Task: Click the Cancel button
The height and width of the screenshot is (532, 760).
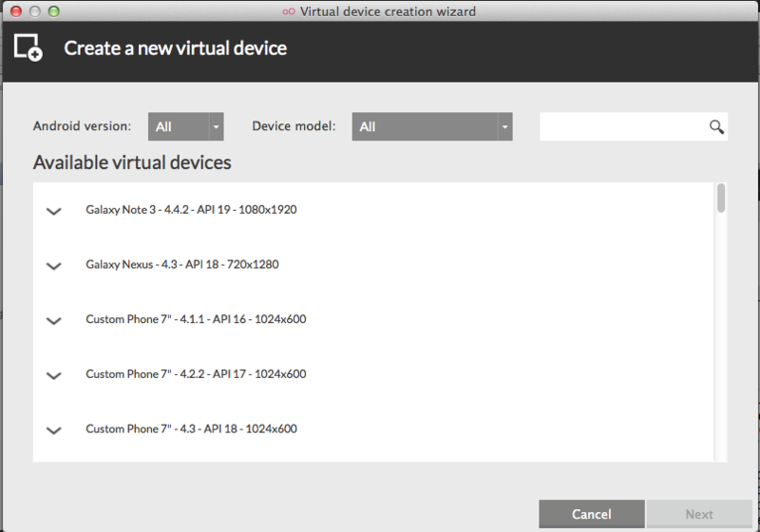Action: point(591,514)
